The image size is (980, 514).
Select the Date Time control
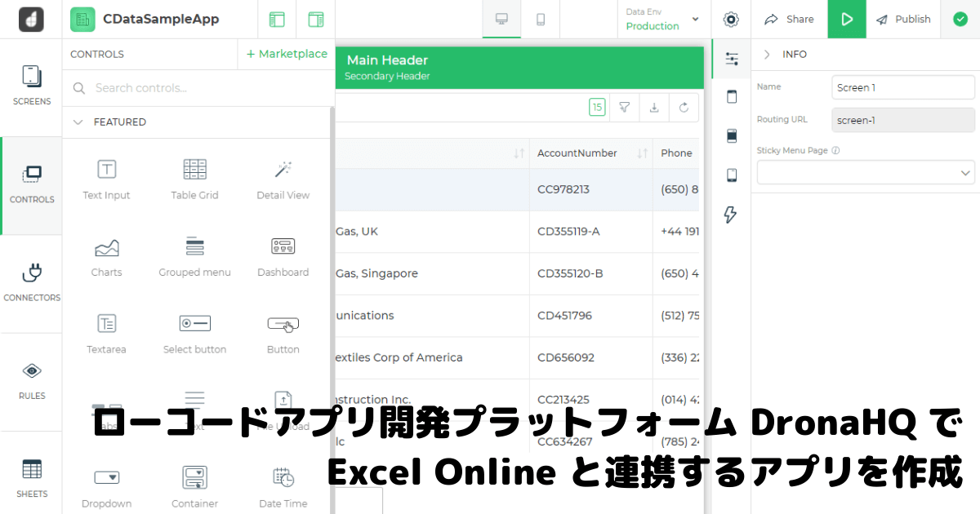(x=283, y=488)
